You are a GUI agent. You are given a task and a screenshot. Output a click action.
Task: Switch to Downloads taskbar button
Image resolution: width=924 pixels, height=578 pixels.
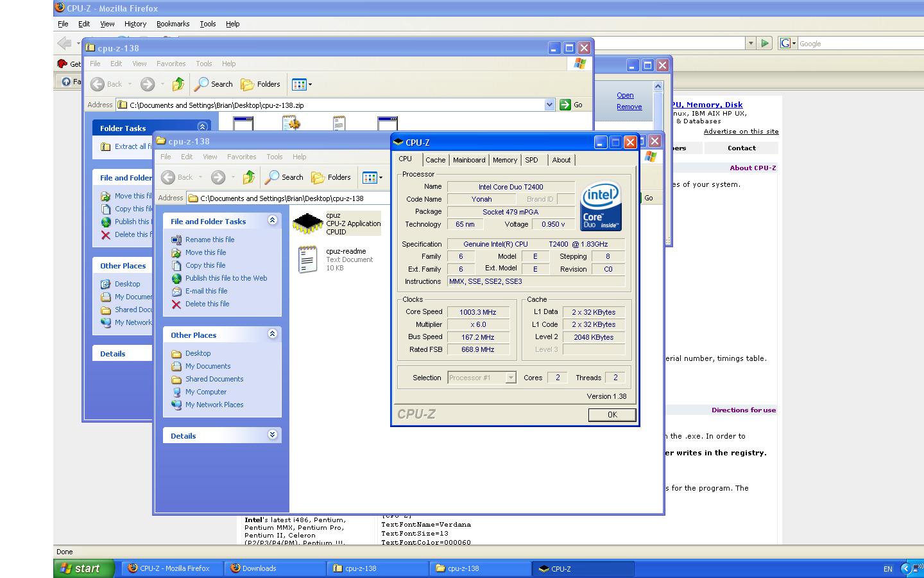tap(275, 568)
